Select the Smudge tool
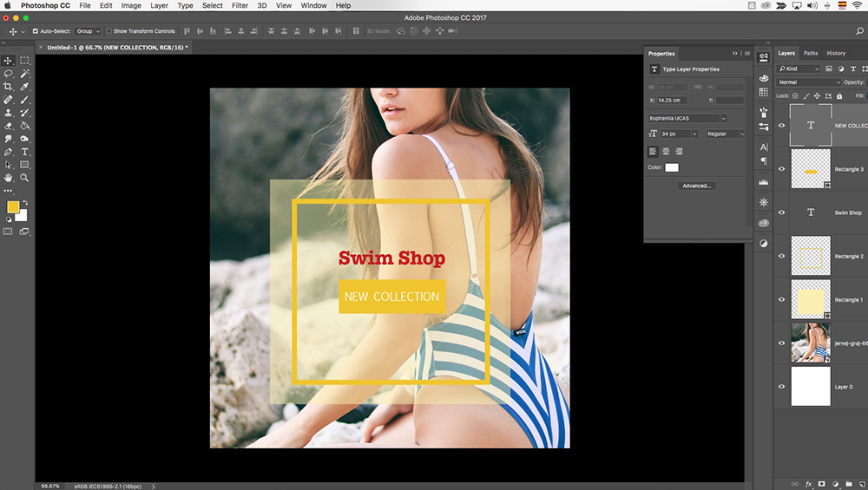The width and height of the screenshot is (868, 490). tap(9, 139)
